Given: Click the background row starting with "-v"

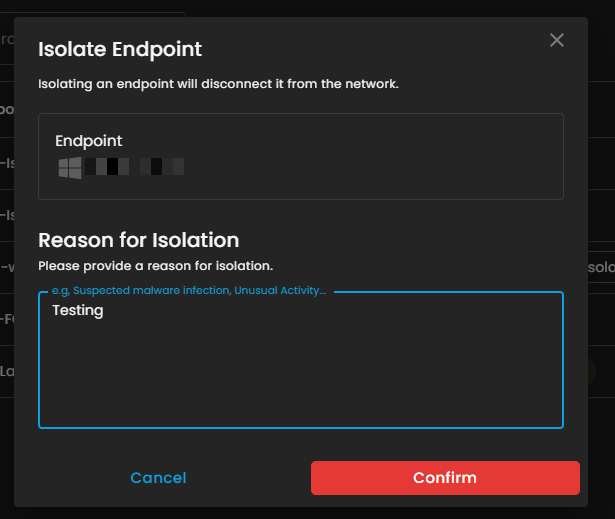Looking at the screenshot, I should point(6,267).
